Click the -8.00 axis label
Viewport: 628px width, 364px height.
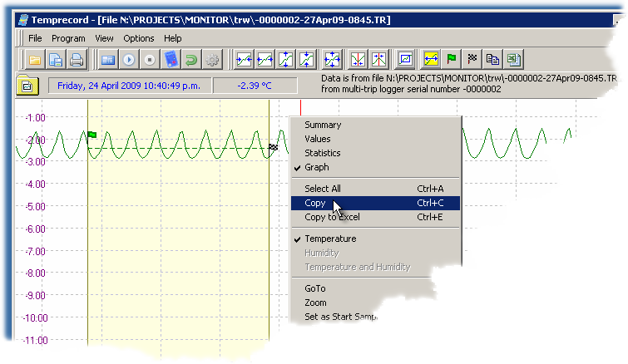point(35,273)
